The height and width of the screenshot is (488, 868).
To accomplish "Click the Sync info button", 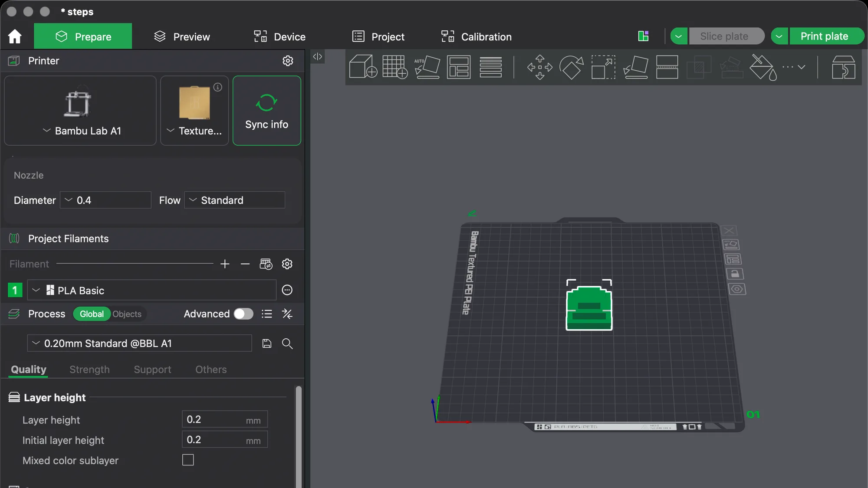I will (267, 111).
